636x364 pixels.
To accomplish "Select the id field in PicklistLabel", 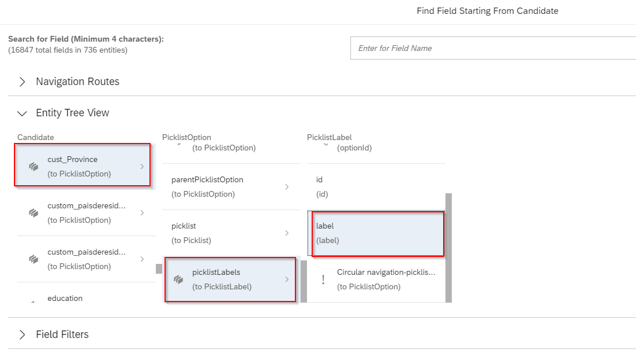I will 376,187.
